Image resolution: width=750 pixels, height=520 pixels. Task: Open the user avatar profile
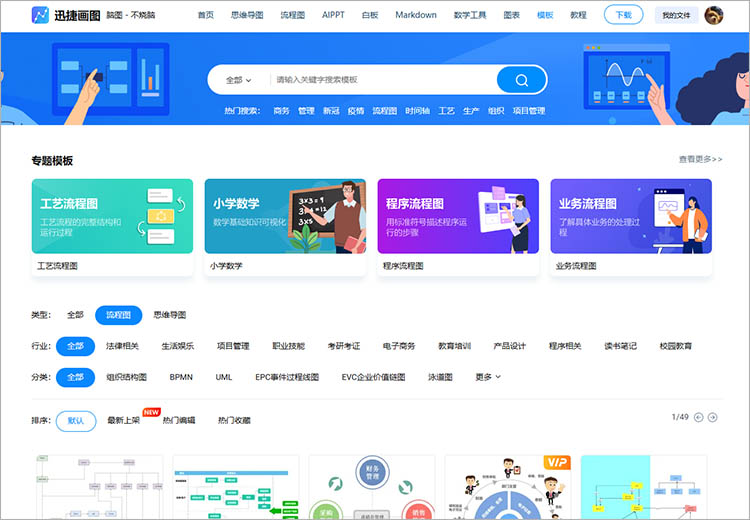point(714,15)
